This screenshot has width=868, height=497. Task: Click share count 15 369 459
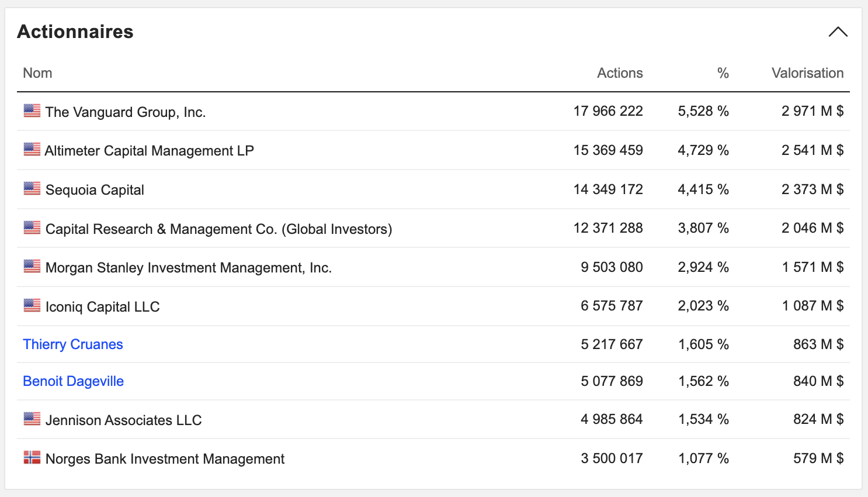[608, 150]
